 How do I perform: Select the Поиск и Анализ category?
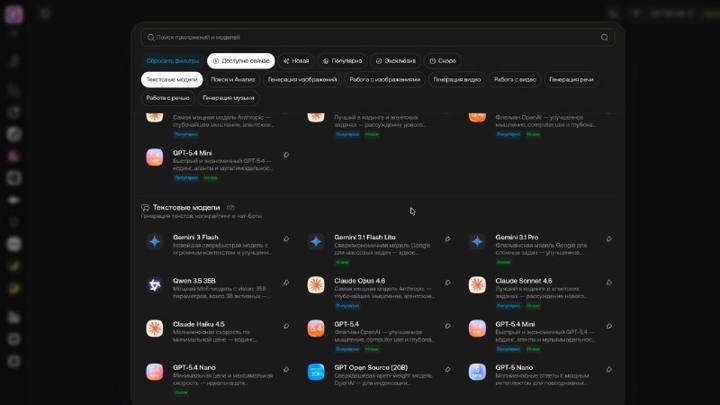tap(233, 79)
